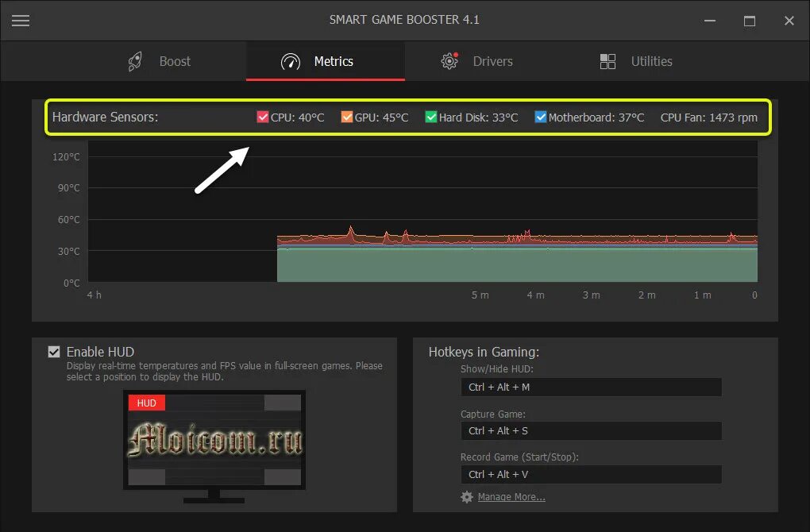Viewport: 810px width, 532px height.
Task: Open the hamburger main menu
Action: 21,21
